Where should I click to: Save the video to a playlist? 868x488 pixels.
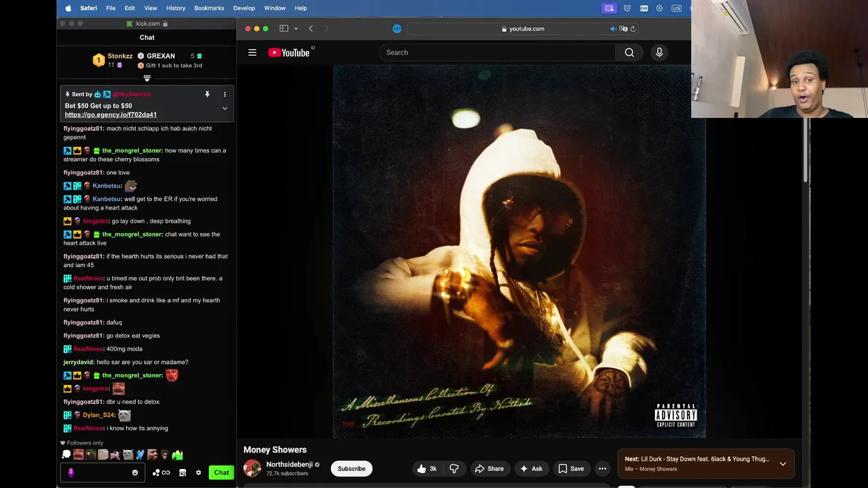coord(571,468)
